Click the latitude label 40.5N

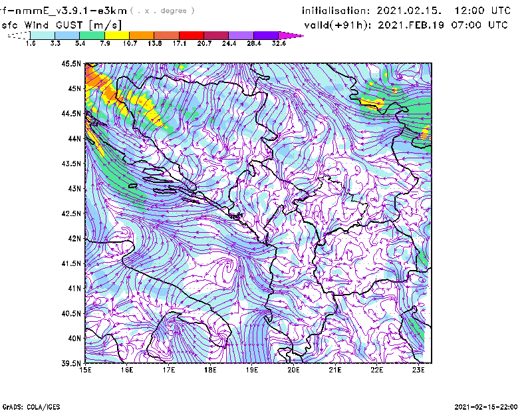(71, 314)
